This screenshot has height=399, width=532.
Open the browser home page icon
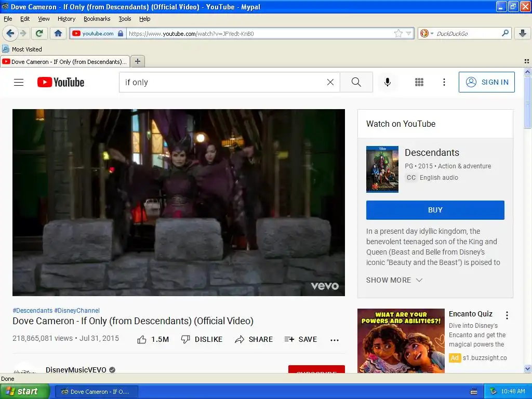[x=58, y=33]
